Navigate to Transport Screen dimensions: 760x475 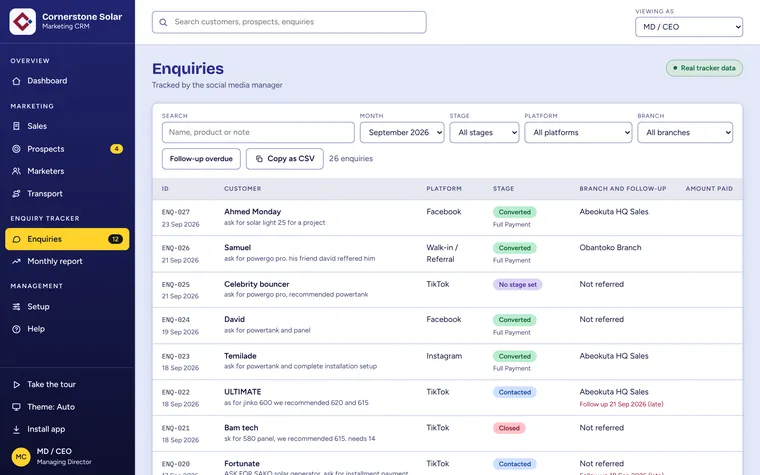(67, 194)
